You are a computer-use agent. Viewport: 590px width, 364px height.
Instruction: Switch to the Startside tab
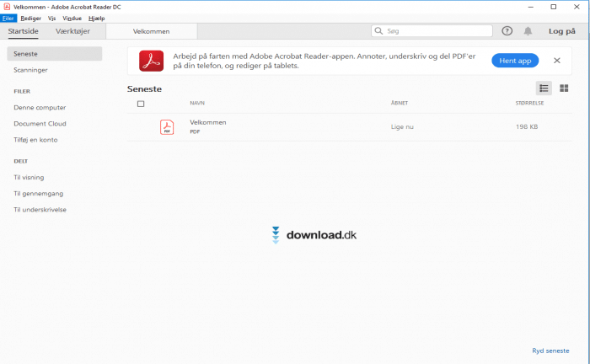[24, 31]
